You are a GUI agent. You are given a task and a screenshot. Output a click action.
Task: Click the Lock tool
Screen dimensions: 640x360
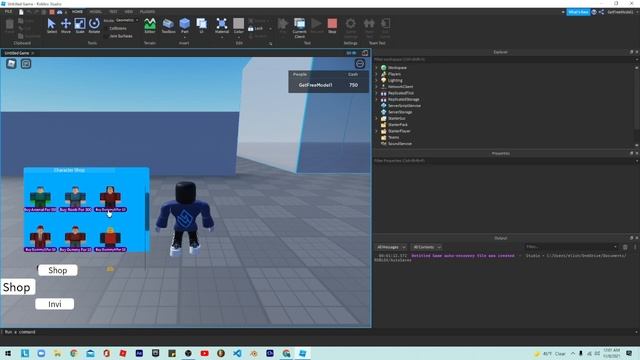[x=256, y=29]
